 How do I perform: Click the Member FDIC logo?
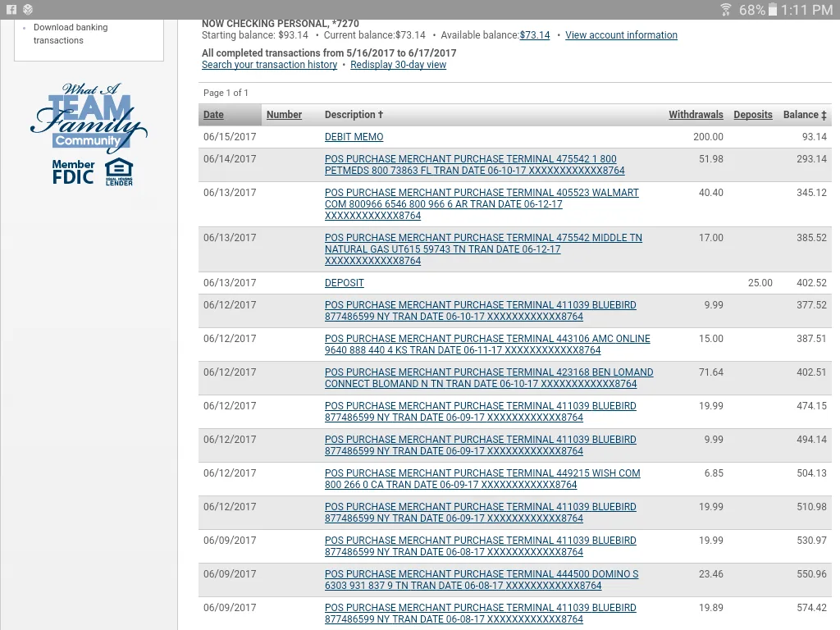click(73, 172)
